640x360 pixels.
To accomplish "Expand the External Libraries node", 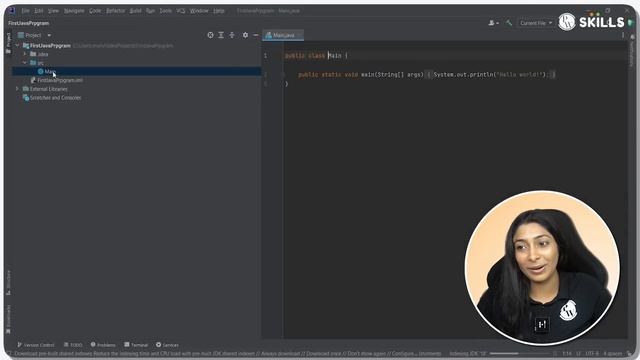I will pyautogui.click(x=17, y=89).
